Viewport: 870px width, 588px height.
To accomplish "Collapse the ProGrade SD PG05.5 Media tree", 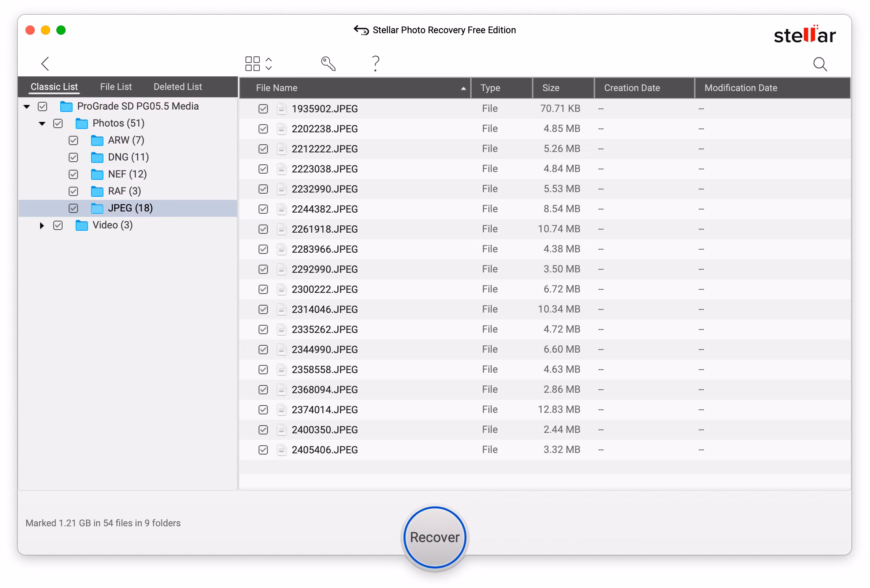I will tap(27, 106).
